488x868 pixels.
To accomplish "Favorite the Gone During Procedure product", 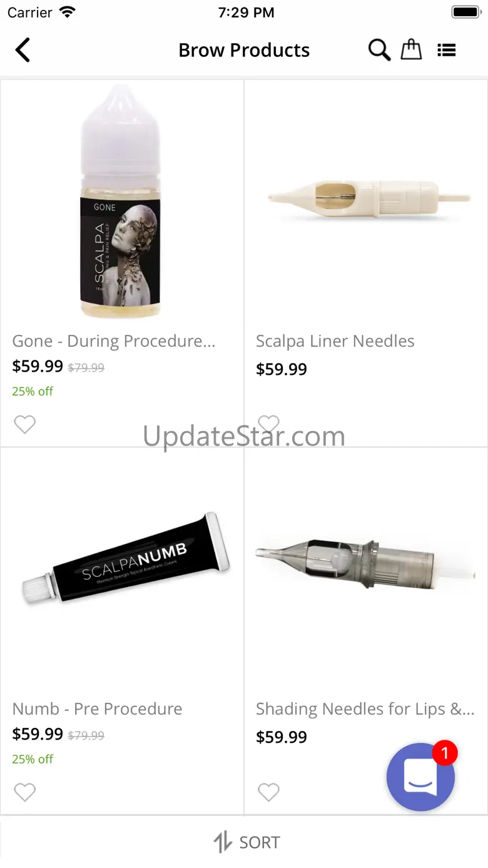I will point(25,424).
